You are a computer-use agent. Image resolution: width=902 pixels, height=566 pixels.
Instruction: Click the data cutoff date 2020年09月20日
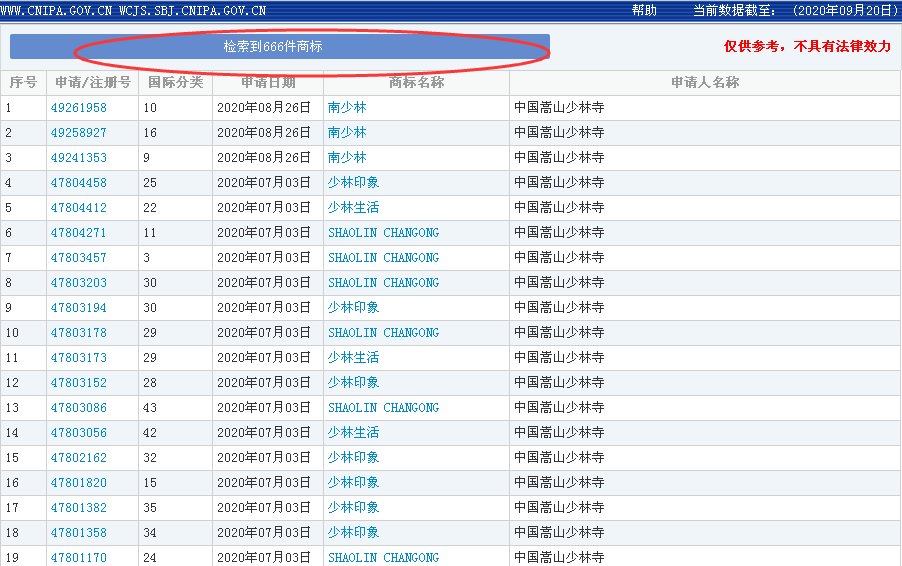(x=846, y=10)
